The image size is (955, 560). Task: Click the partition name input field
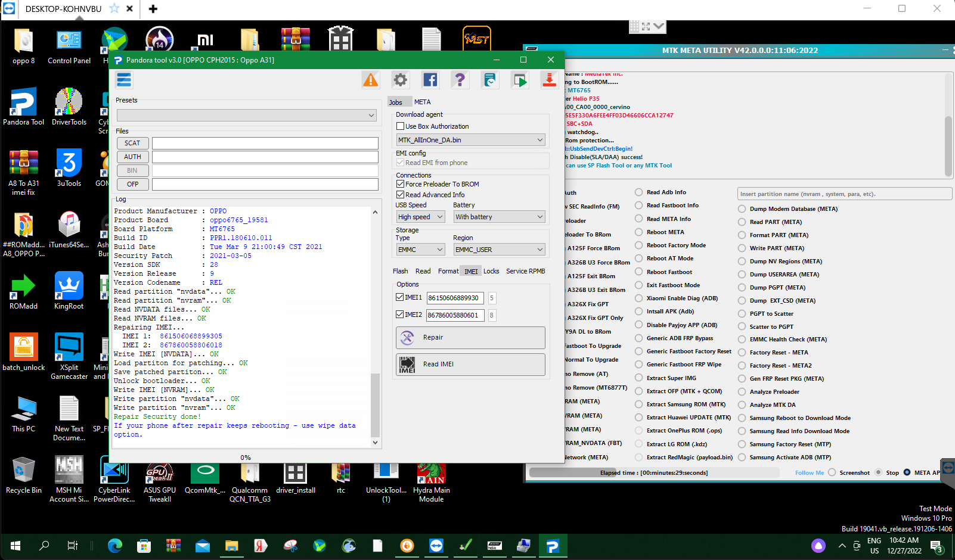pos(844,194)
